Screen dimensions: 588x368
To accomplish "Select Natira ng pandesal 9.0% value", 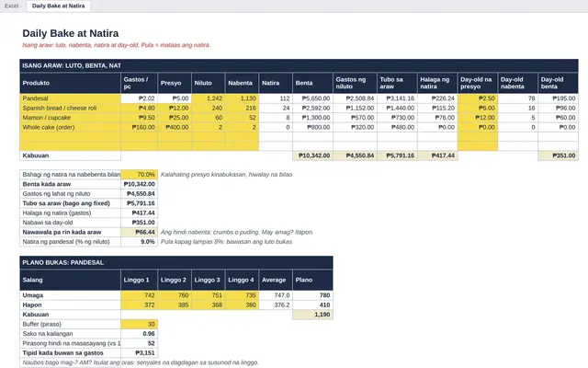I will (x=139, y=242).
